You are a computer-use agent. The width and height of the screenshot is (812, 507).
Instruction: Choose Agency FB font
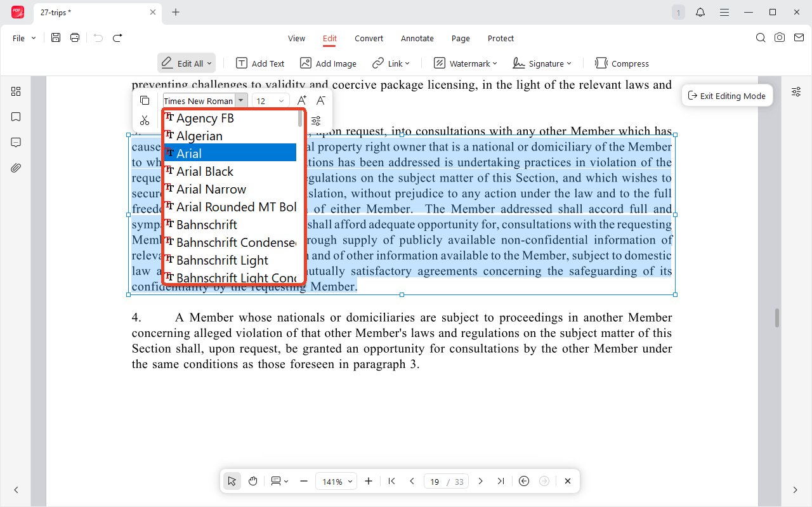230,118
